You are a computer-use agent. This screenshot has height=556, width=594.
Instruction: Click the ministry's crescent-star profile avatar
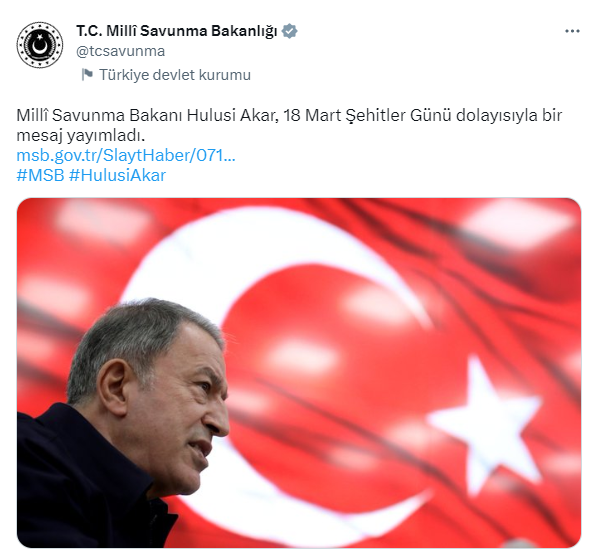pyautogui.click(x=40, y=45)
